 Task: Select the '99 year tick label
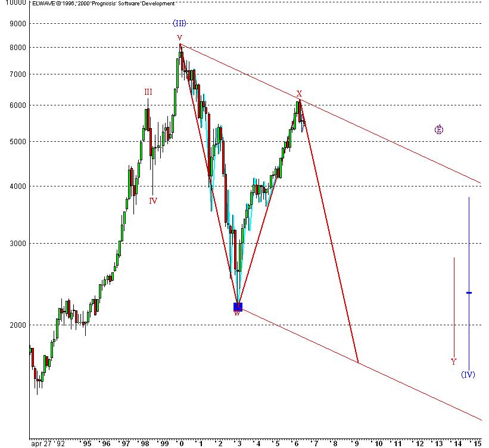163,443
